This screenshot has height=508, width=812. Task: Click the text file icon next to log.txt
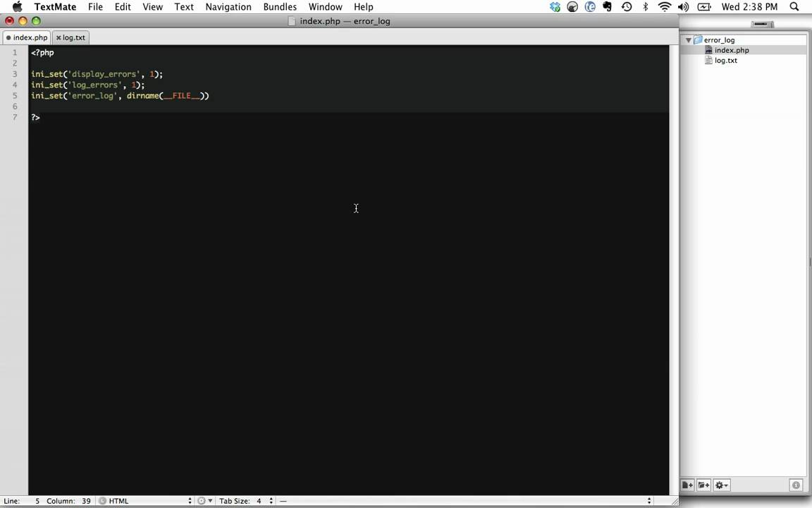click(x=708, y=60)
